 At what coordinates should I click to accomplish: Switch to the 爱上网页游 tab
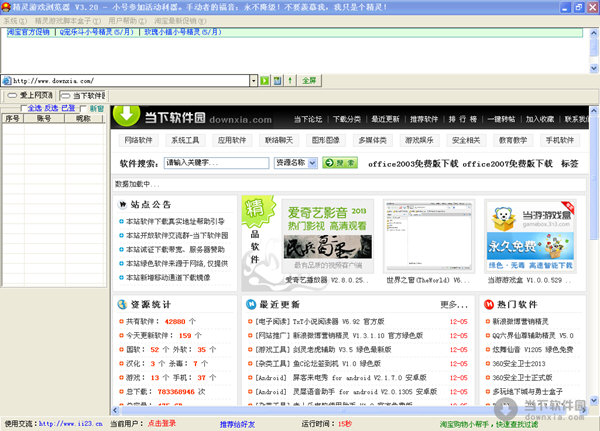pos(30,95)
